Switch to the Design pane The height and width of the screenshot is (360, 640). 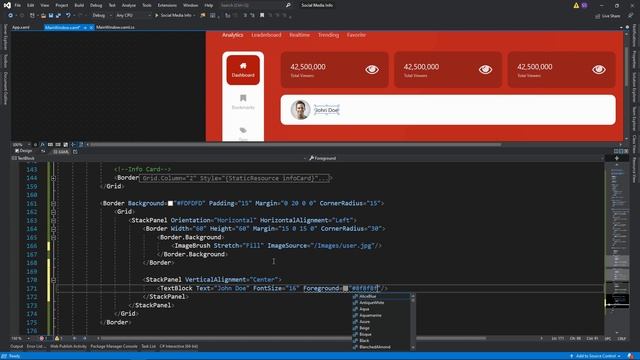[23, 151]
